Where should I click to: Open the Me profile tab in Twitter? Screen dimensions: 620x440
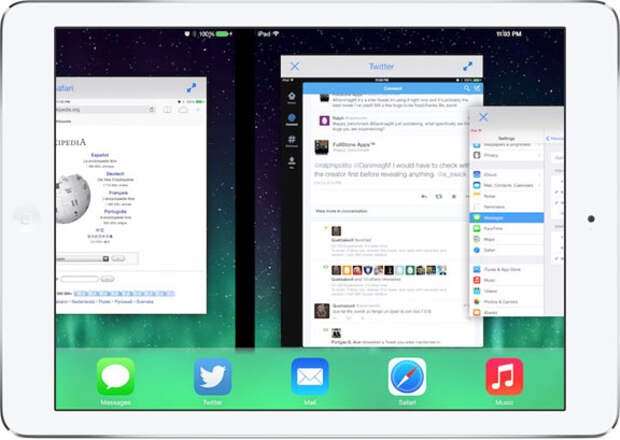tap(292, 162)
